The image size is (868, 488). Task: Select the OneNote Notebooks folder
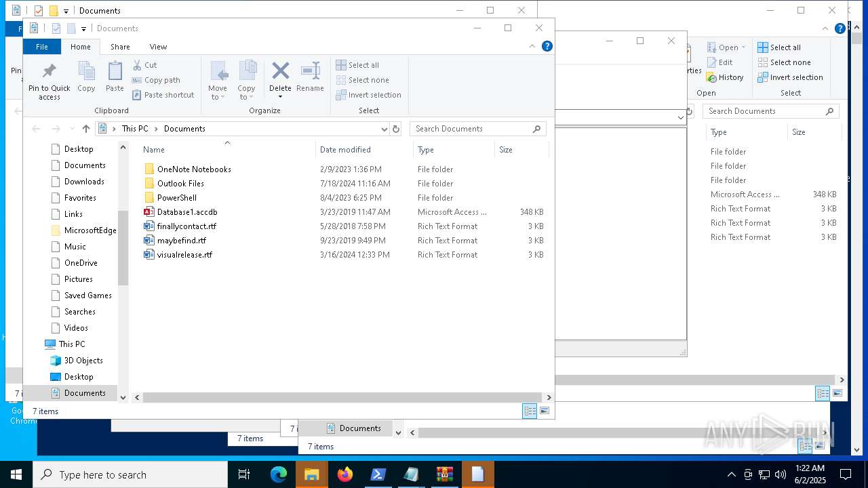194,169
